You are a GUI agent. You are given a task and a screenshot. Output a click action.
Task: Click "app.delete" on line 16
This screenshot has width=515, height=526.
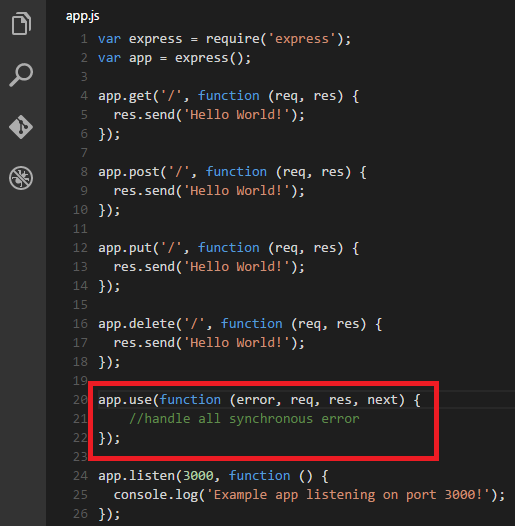136,324
